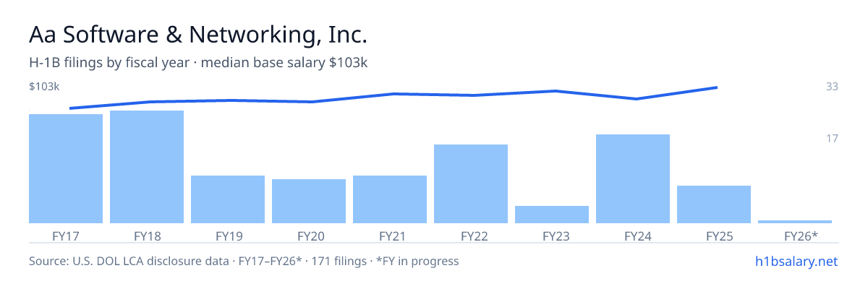Viewport: 868px width, 289px height.
Task: Click the FY17 filings bar
Action: coord(66,168)
